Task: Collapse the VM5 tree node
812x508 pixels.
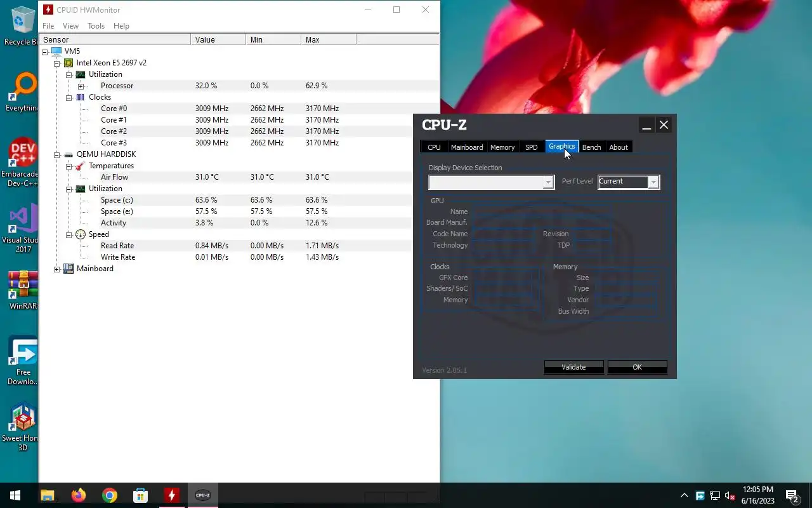Action: pos(45,51)
